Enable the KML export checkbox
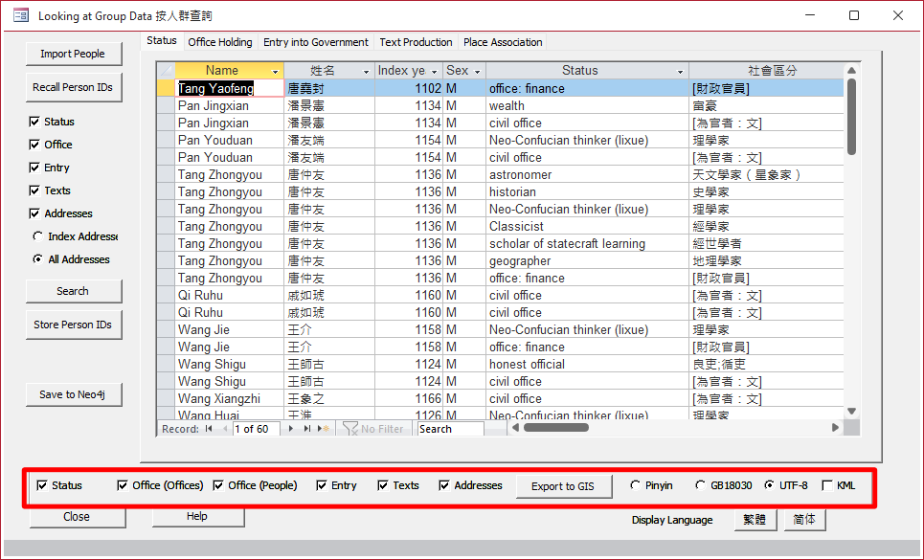The height and width of the screenshot is (560, 924). point(827,485)
